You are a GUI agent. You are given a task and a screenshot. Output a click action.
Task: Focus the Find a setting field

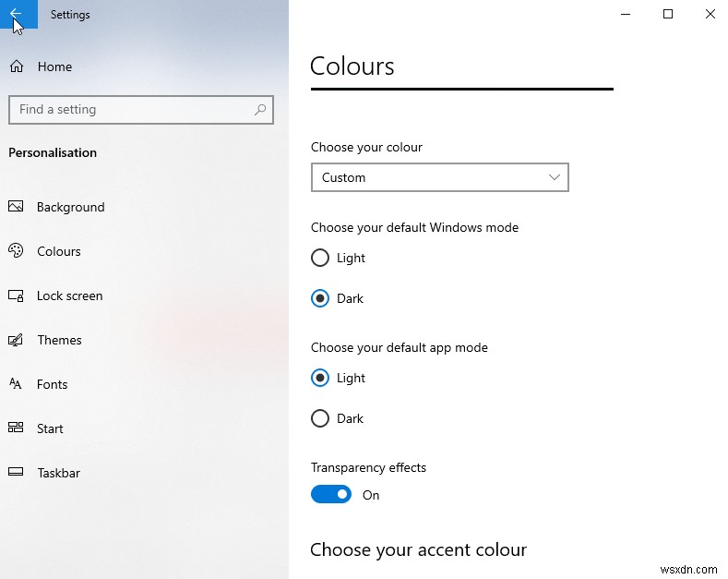tap(140, 110)
